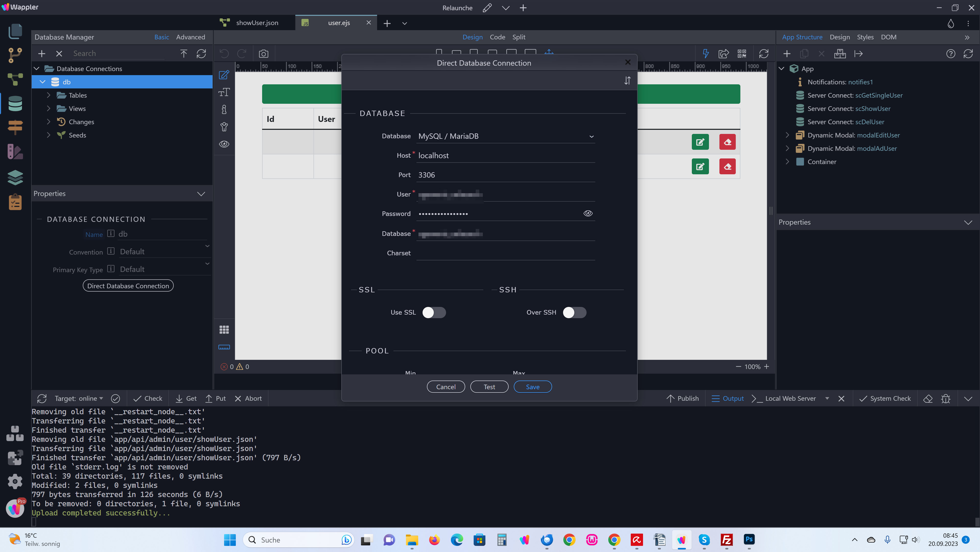Click the red delete button in first row
The width and height of the screenshot is (980, 552).
click(727, 142)
